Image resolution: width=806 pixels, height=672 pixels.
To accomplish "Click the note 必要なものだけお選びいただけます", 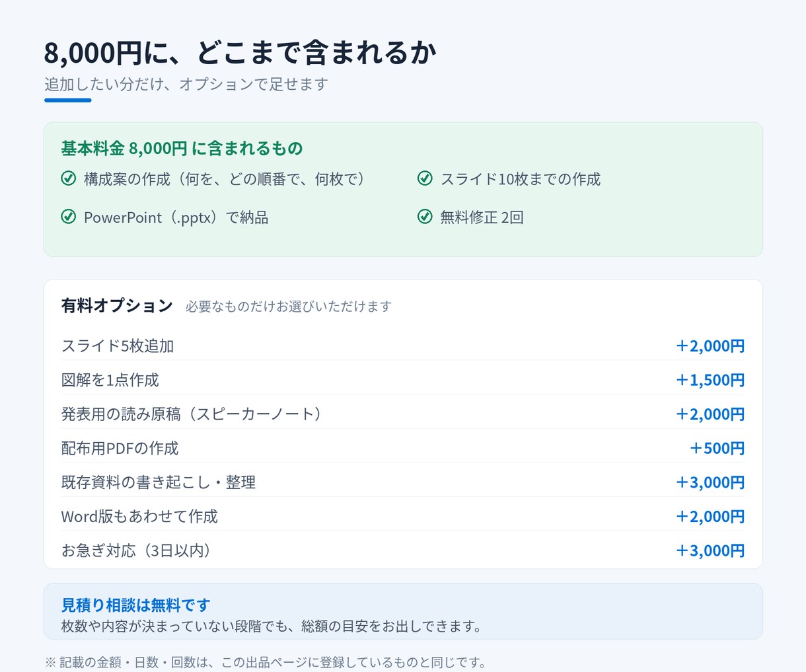I will click(x=289, y=307).
